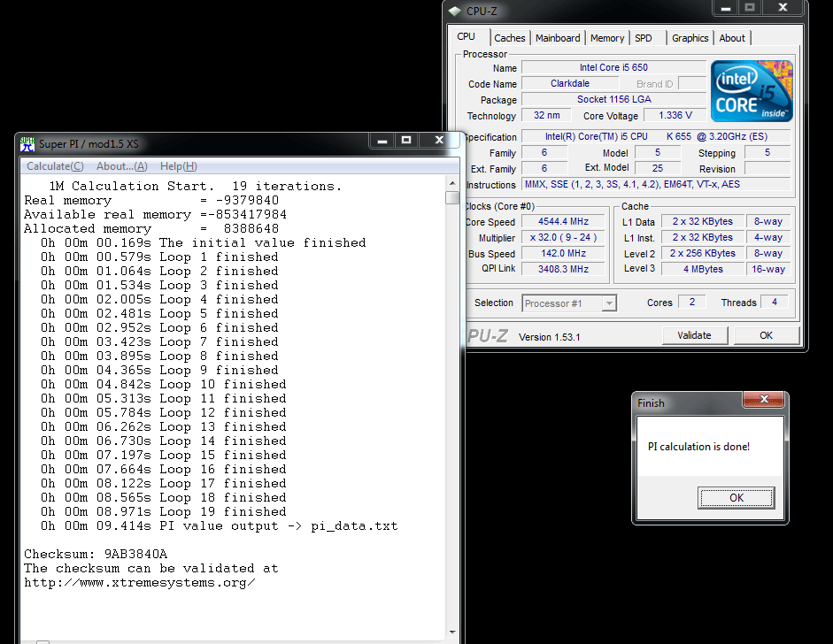Image resolution: width=833 pixels, height=644 pixels.
Task: Minimize the Super PI window
Action: point(382,140)
